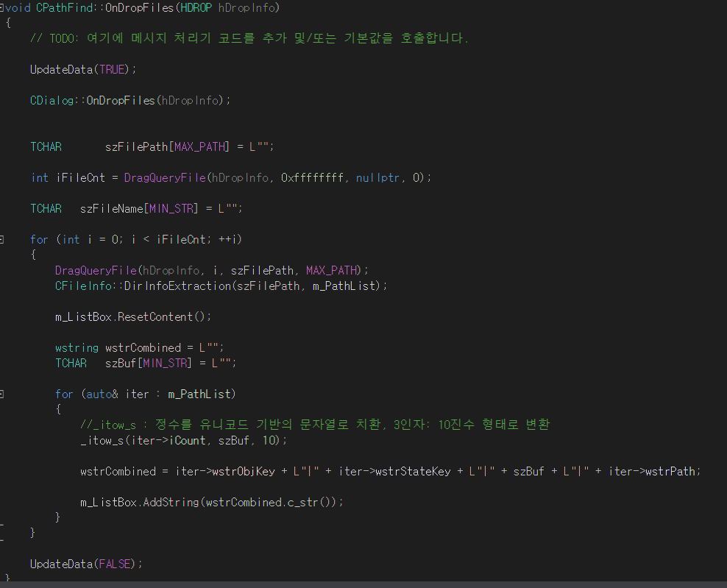This screenshot has height=588, width=727.
Task: Click the green '//_itow_s' comment line
Action: coord(315,425)
